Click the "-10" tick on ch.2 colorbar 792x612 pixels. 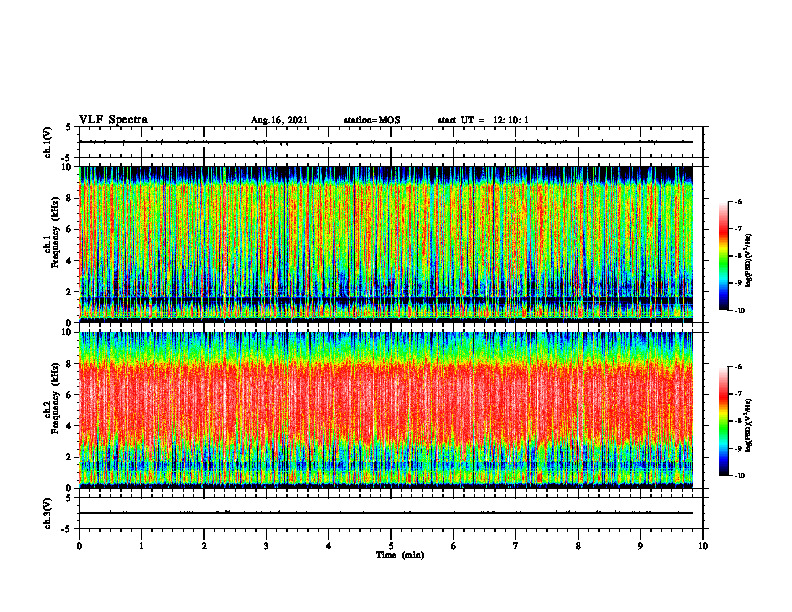coord(739,476)
